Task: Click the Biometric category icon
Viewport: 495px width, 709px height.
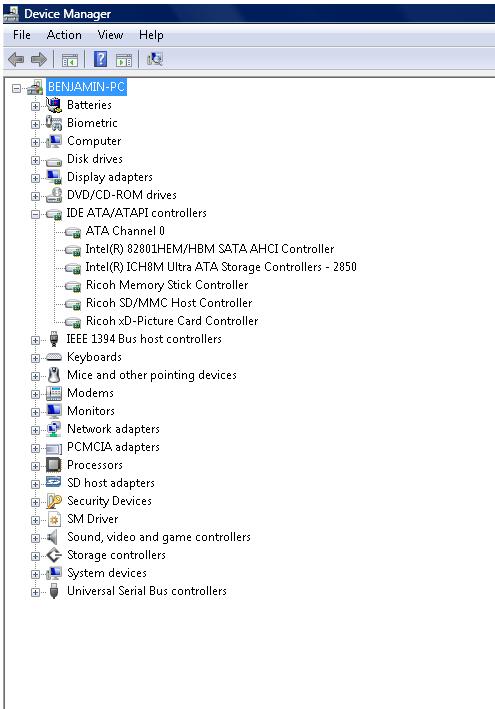Action: pyautogui.click(x=54, y=123)
